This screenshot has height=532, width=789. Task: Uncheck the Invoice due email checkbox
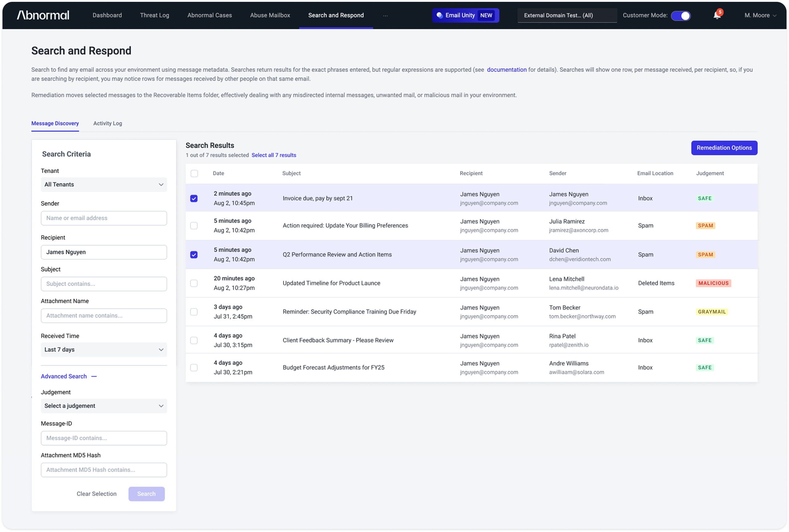coord(194,198)
